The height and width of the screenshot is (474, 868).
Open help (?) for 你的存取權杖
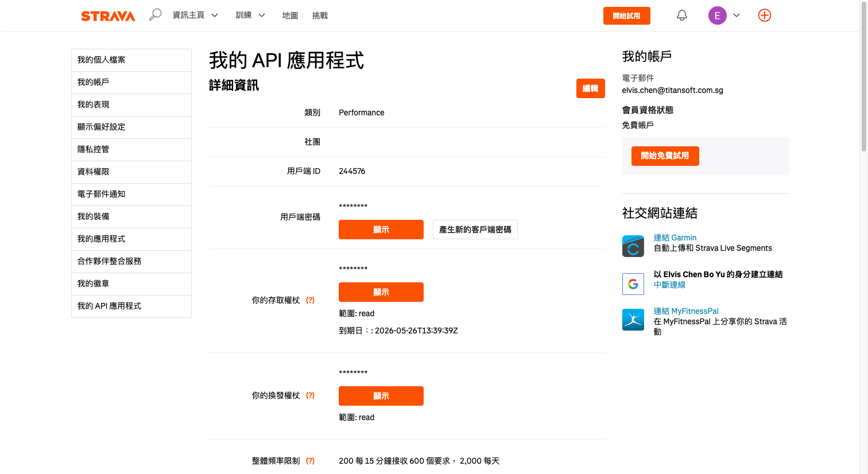(310, 300)
